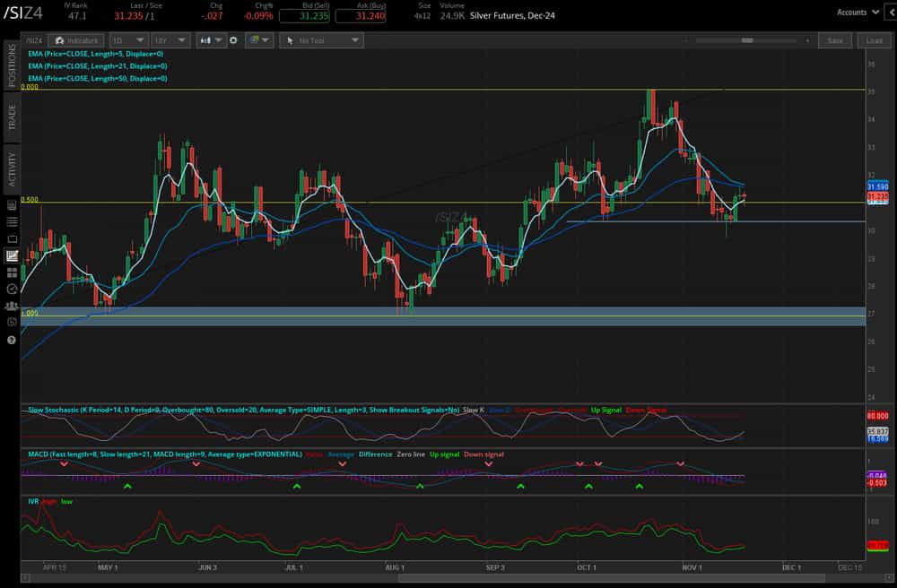Open the chart settings gear icon
Viewport: 897px width, 588px height.
[234, 39]
